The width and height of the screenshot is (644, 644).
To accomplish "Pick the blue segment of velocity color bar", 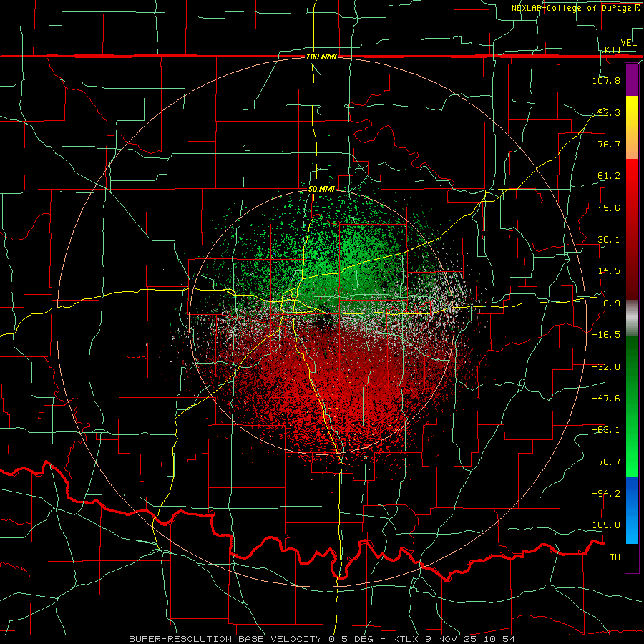I will tap(632, 510).
